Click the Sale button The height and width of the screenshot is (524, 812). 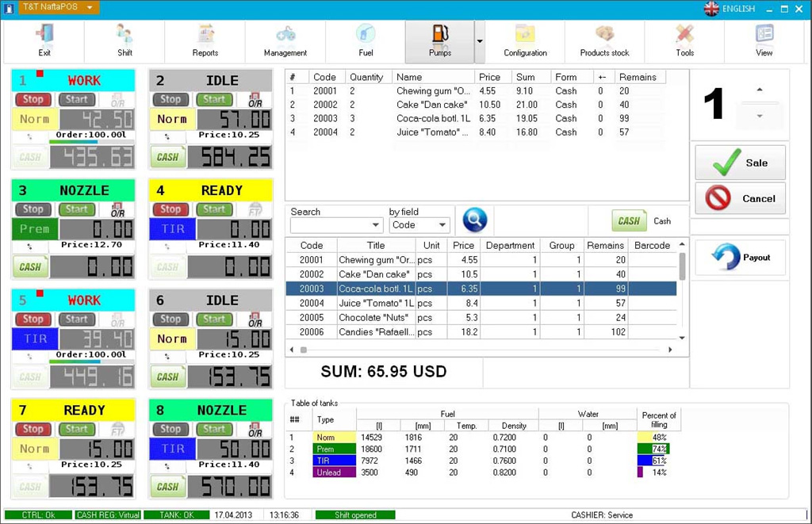[x=740, y=163]
